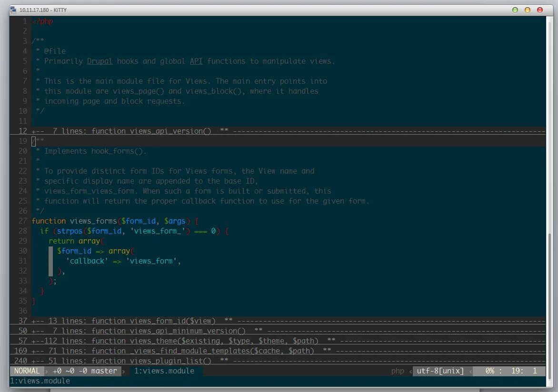
Task: Click the 19: 1 cursor position readout
Action: pos(524,371)
